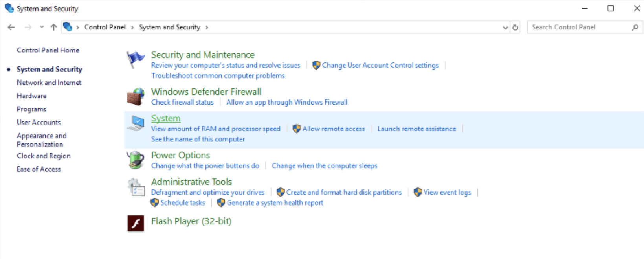
Task: Open the Programs category
Action: coord(31,109)
